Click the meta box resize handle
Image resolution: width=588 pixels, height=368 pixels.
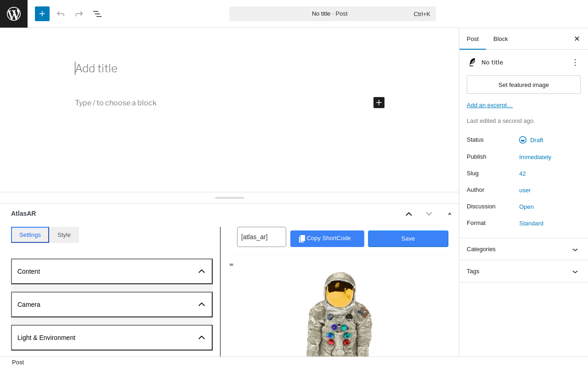click(230, 198)
